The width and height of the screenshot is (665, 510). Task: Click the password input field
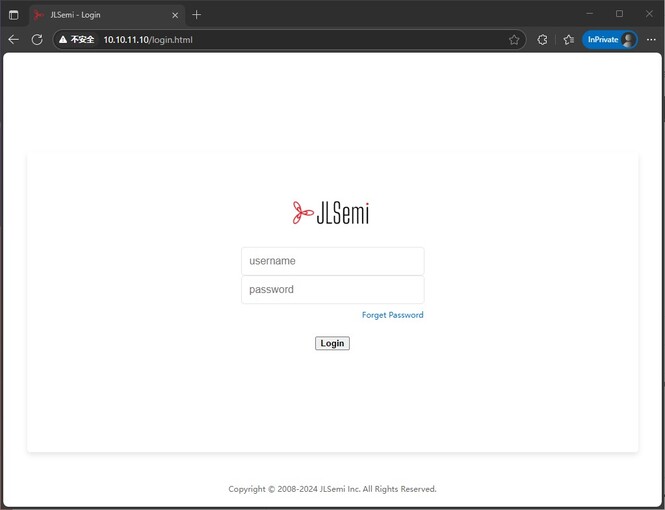pyautogui.click(x=332, y=290)
